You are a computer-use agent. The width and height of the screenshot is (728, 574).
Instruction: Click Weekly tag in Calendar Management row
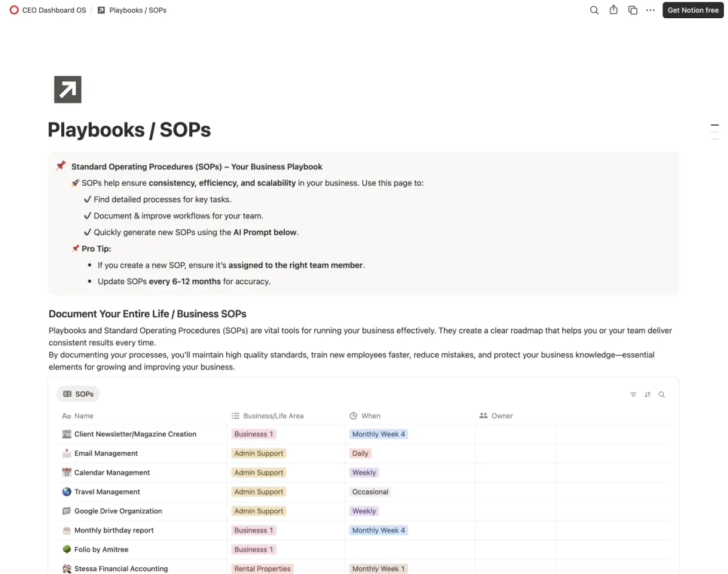click(x=364, y=473)
